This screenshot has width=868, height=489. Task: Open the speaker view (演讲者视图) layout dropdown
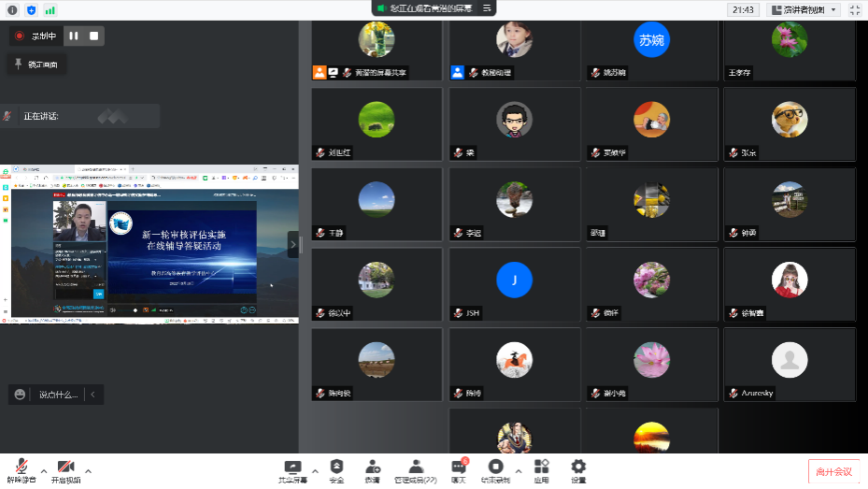point(804,9)
